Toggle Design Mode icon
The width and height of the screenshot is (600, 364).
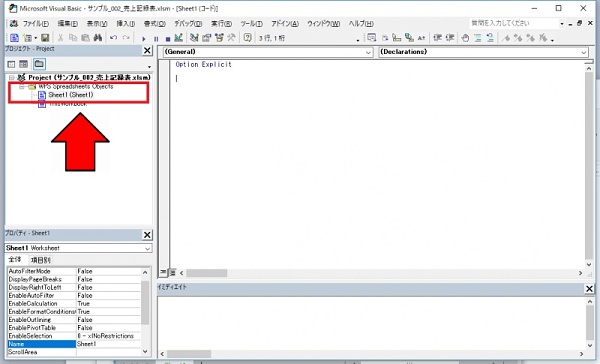click(178, 38)
